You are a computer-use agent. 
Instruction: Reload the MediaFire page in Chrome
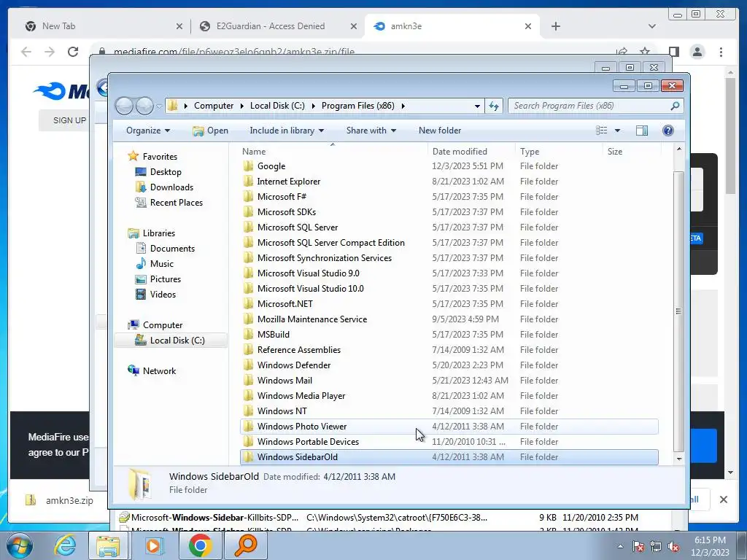(73, 52)
